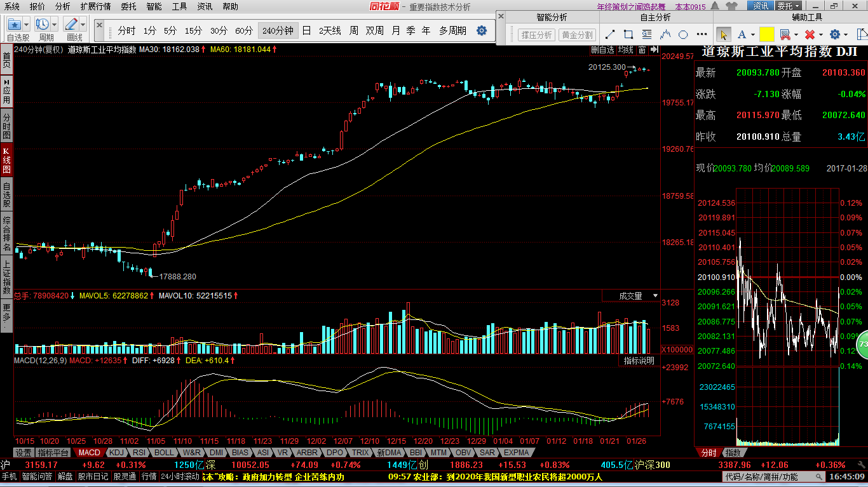Click the red X remove icon
Image resolution: width=868 pixels, height=487 pixels.
810,34
